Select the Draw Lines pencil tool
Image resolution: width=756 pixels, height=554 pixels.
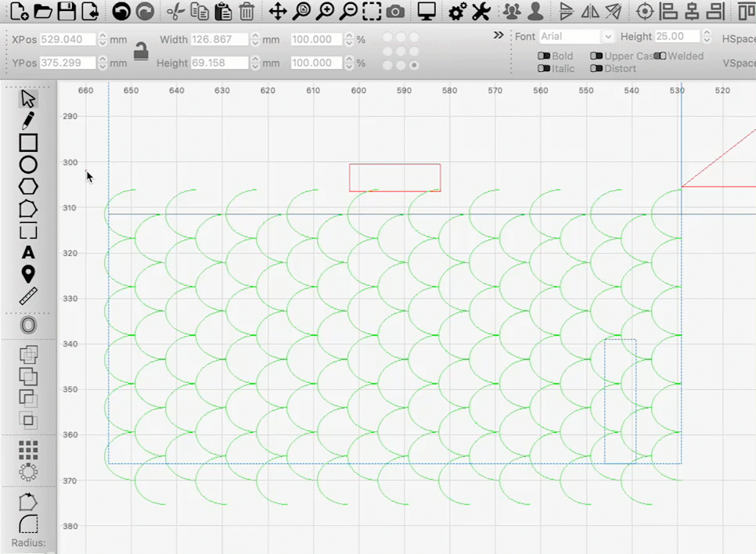click(28, 121)
